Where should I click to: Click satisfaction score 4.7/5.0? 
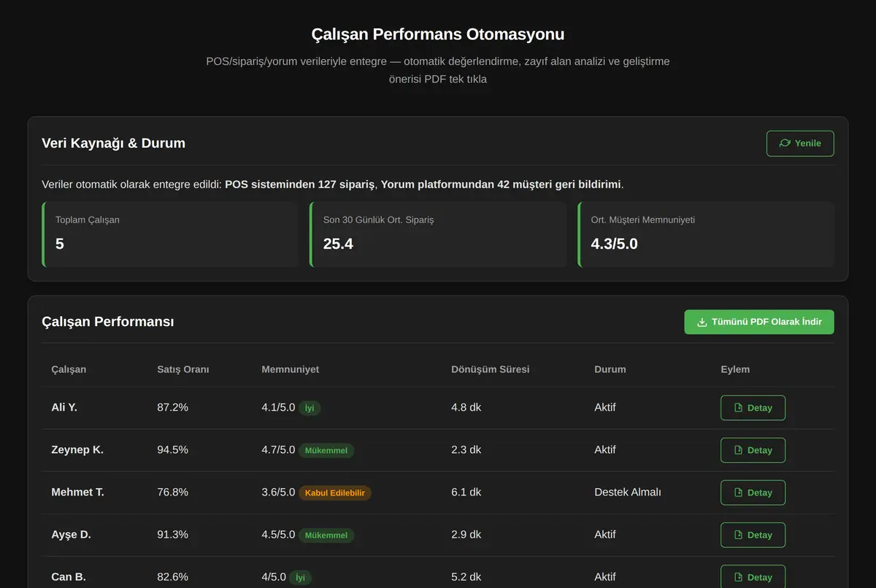pyautogui.click(x=278, y=449)
